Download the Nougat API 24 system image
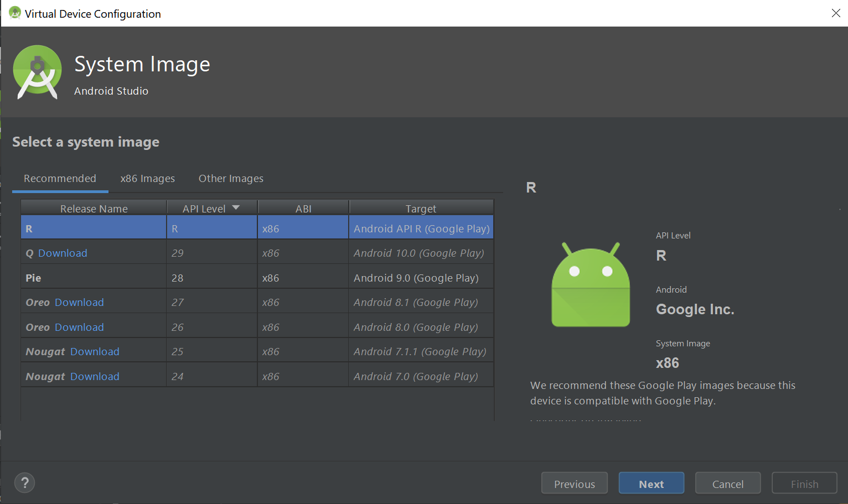This screenshot has width=848, height=504. pyautogui.click(x=95, y=376)
